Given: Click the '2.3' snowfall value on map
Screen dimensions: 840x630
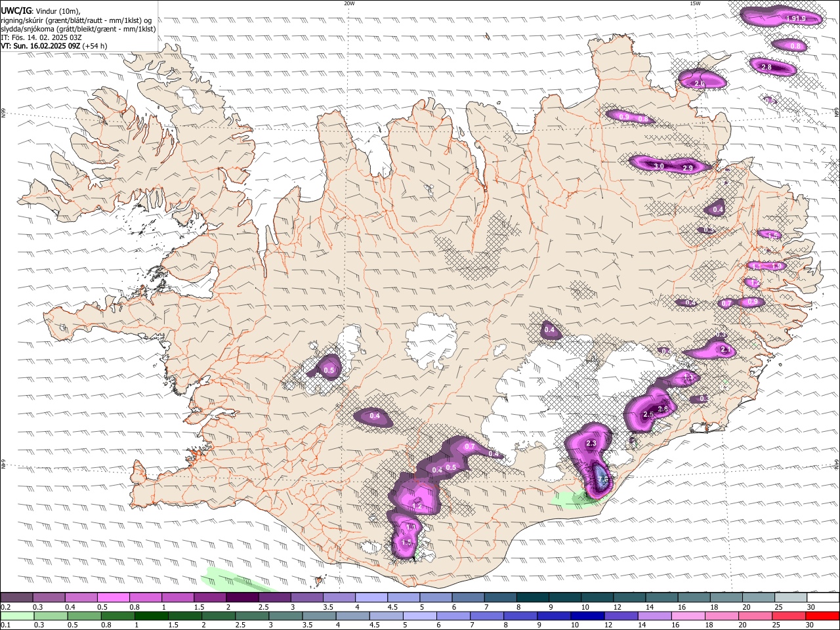Looking at the screenshot, I should pos(591,444).
